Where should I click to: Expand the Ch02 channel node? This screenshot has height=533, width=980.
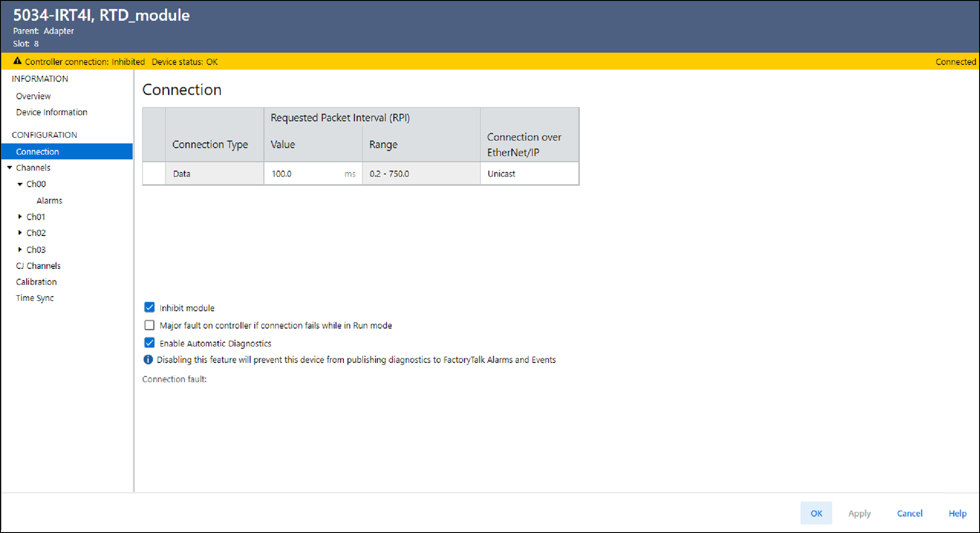pyautogui.click(x=20, y=233)
